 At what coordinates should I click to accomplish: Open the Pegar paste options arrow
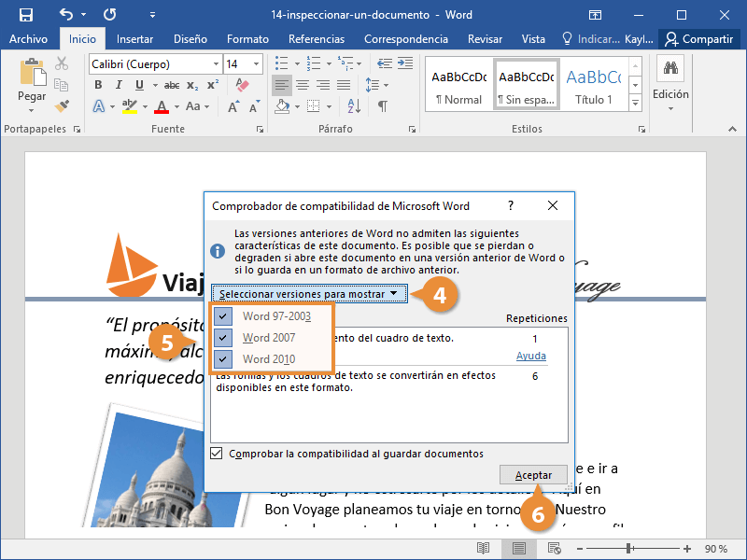coord(32,110)
